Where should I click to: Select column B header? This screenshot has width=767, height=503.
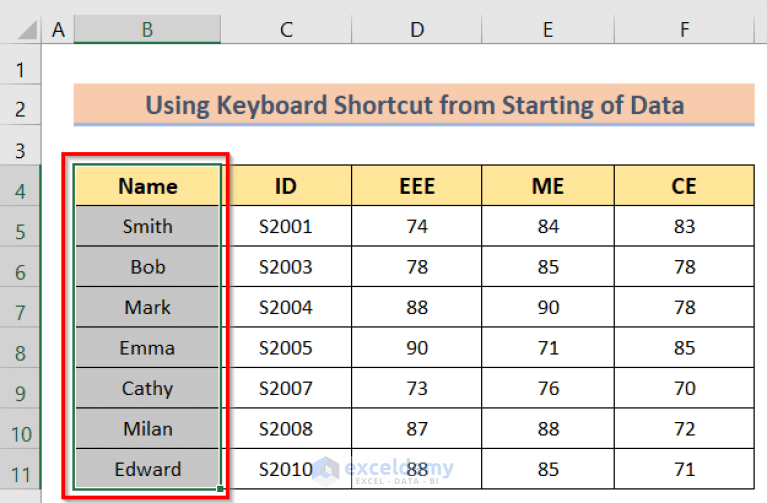(x=147, y=29)
